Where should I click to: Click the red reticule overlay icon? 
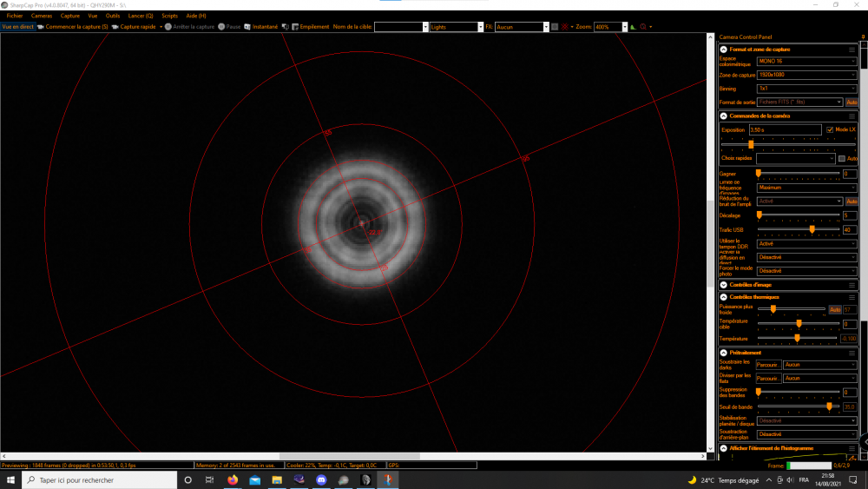tap(566, 27)
